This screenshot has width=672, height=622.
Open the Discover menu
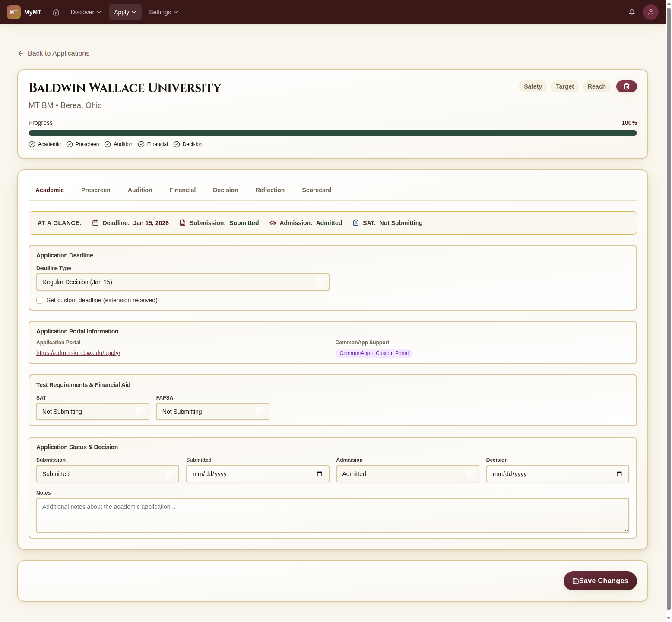click(86, 12)
